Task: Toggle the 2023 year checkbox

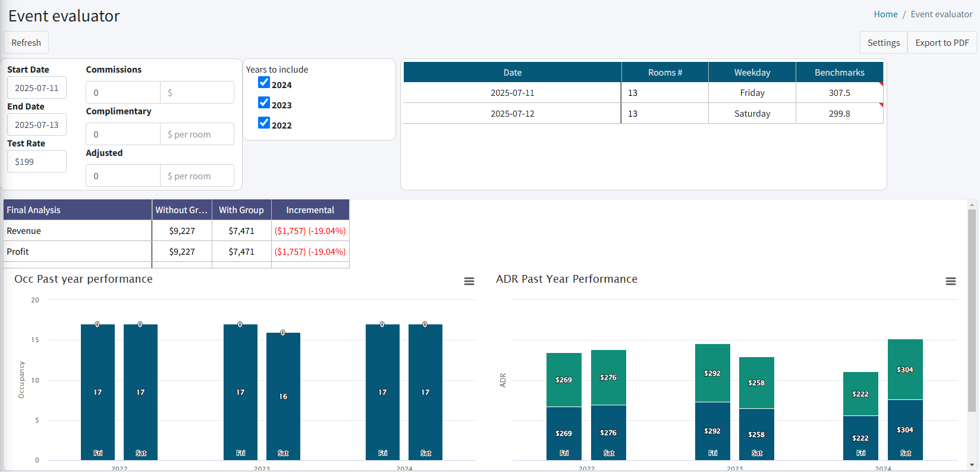Action: pyautogui.click(x=264, y=103)
